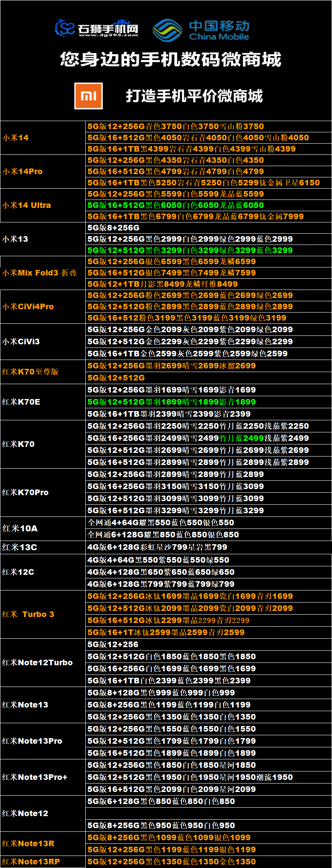
Task: Select the 红米Note13 model cell
Action: [43, 705]
